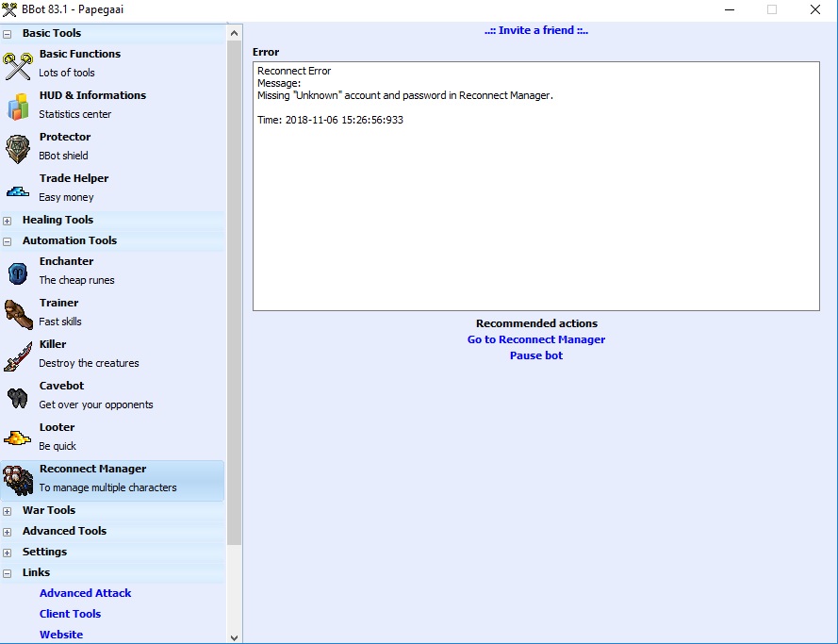Expand the Healing Tools section
Image resolution: width=838 pixels, height=644 pixels.
coord(8,221)
